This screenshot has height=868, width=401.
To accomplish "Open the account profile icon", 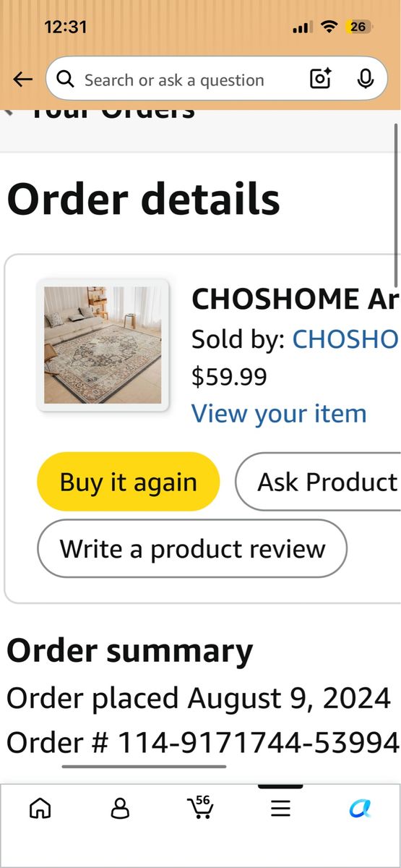I will pos(120,808).
